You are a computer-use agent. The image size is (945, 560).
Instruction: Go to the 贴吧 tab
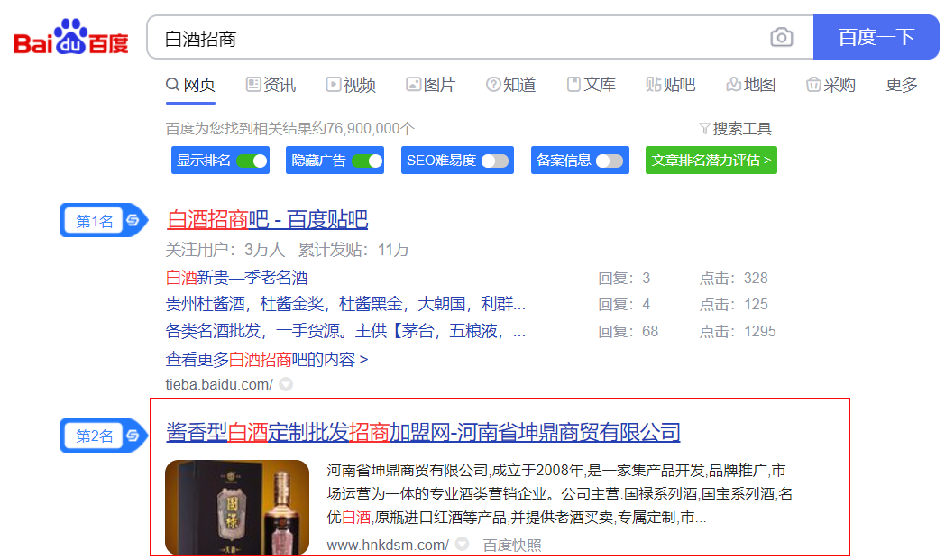tap(671, 85)
